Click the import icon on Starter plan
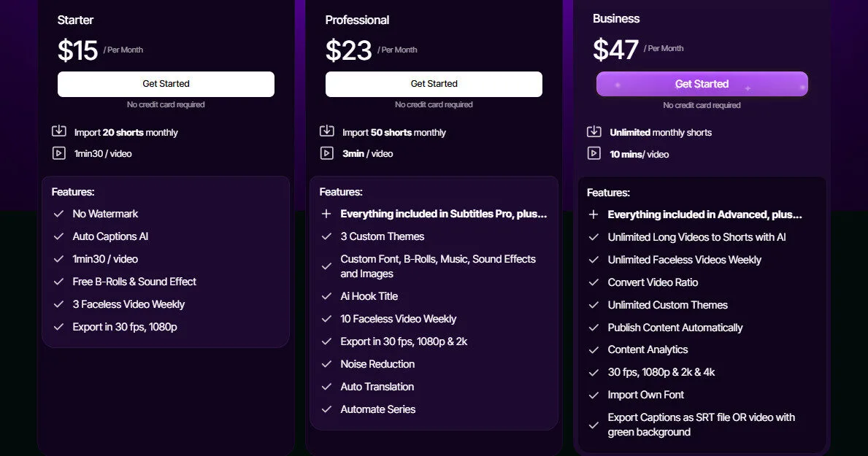The height and width of the screenshot is (456, 868). (59, 132)
